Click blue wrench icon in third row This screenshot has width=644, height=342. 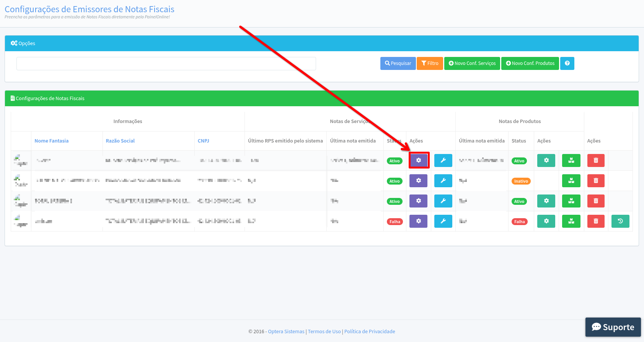[443, 201]
